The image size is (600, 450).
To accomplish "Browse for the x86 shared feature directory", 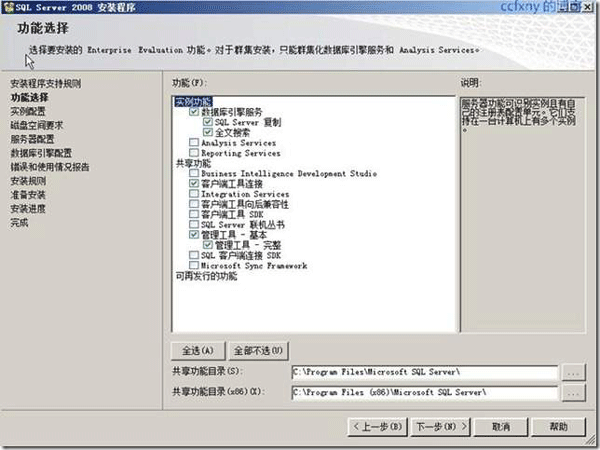I will click(x=572, y=394).
